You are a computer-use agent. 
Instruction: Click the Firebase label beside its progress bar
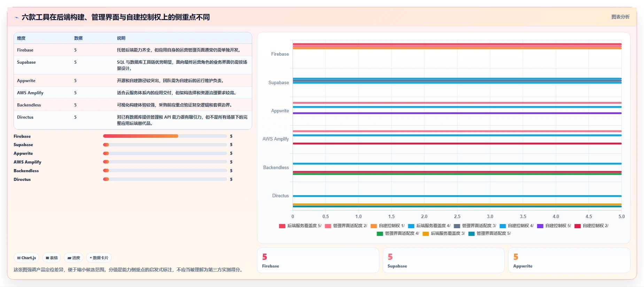point(22,136)
